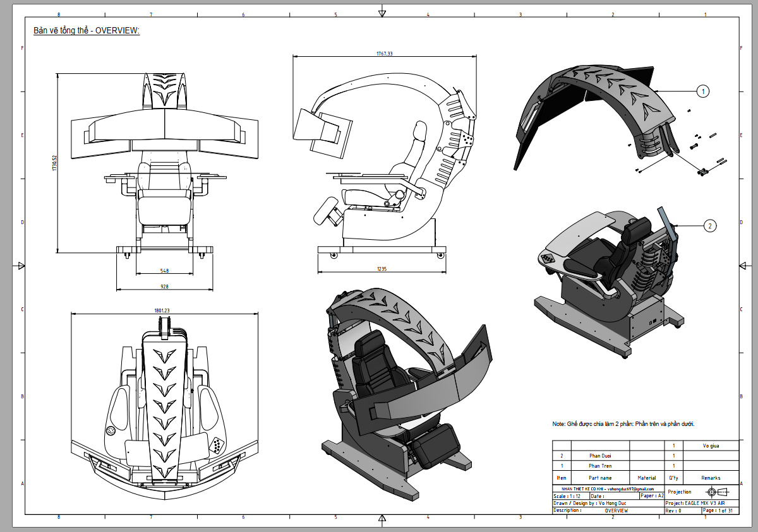Viewport: 758px width, 532px height.
Task: Click the 'Rev : 0' field
Action: (x=682, y=511)
